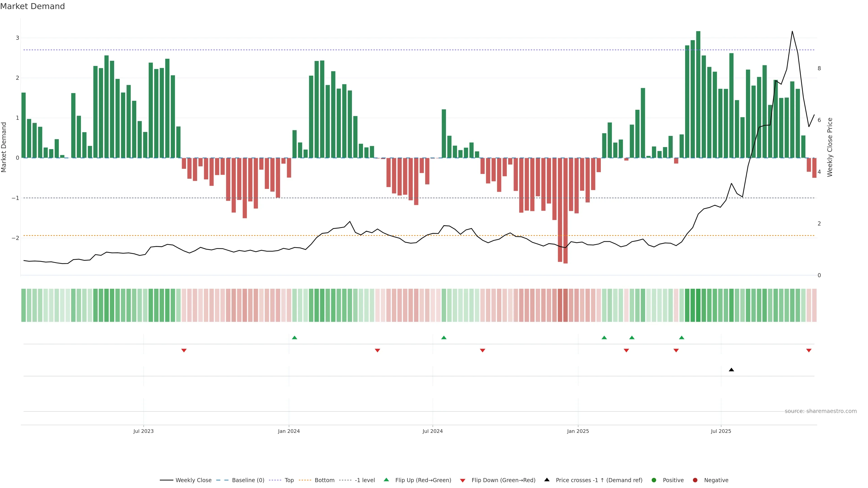This screenshot has width=868, height=488.
Task: Hide the Bottom legend series
Action: [x=324, y=480]
